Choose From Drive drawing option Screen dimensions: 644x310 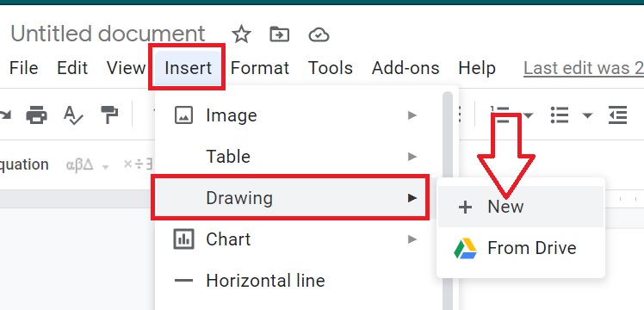521,248
